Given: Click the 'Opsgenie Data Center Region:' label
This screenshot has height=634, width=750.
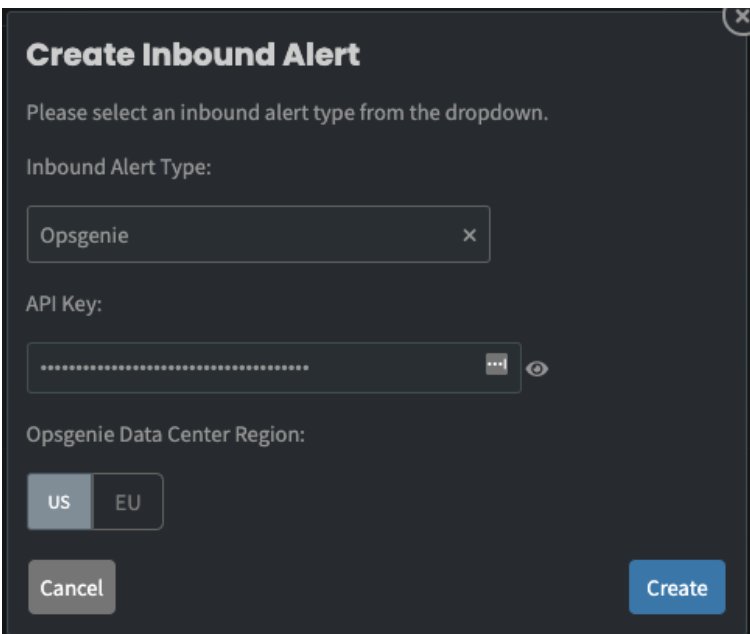Looking at the screenshot, I should click(165, 435).
